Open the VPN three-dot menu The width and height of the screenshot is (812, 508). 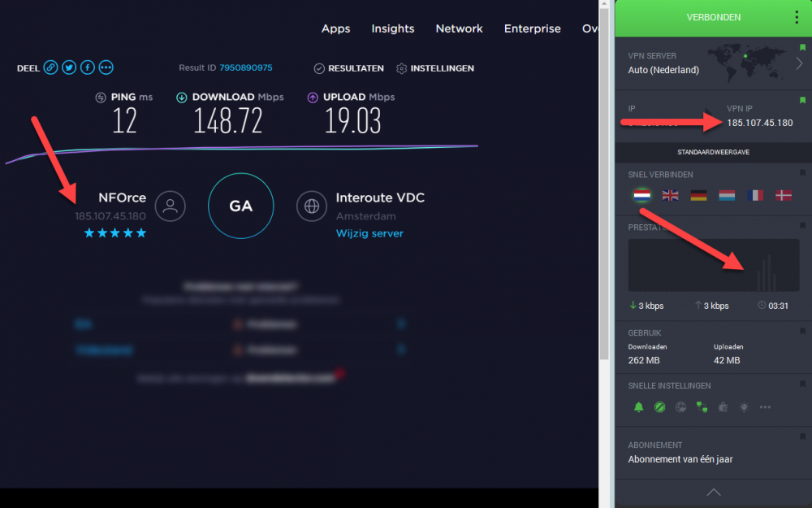pos(796,17)
